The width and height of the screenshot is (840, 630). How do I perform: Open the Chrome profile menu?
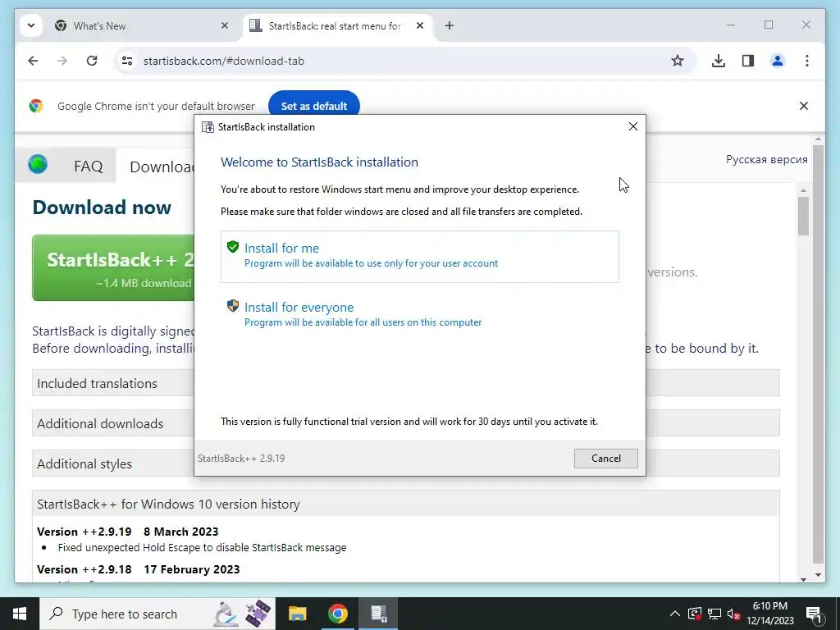[x=778, y=61]
